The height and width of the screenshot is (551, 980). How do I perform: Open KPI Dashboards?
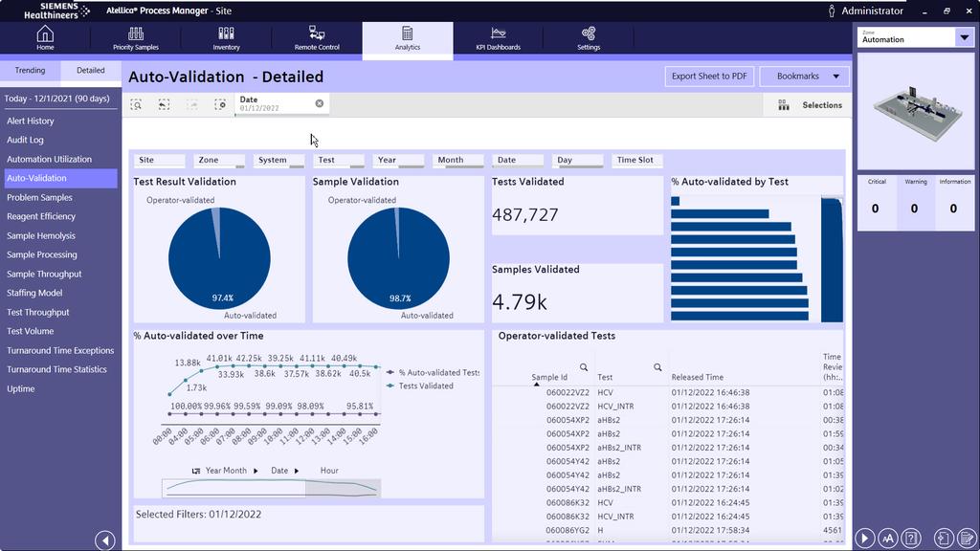(498, 38)
